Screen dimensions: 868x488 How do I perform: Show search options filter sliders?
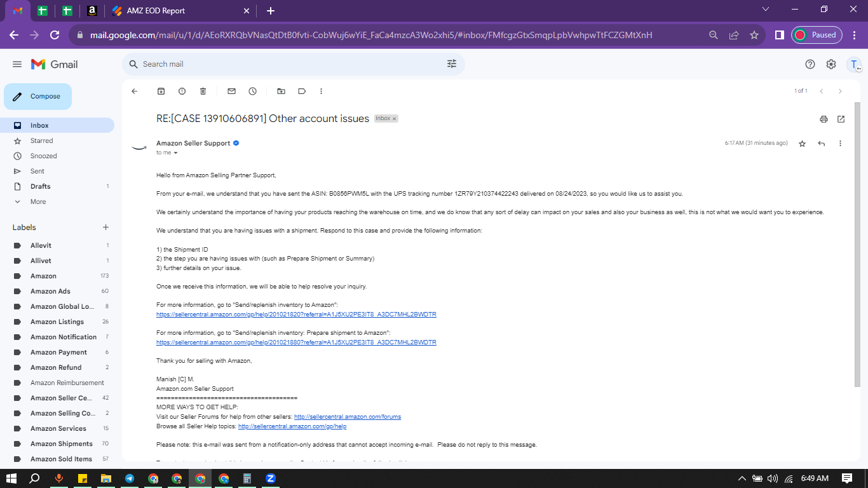point(452,64)
